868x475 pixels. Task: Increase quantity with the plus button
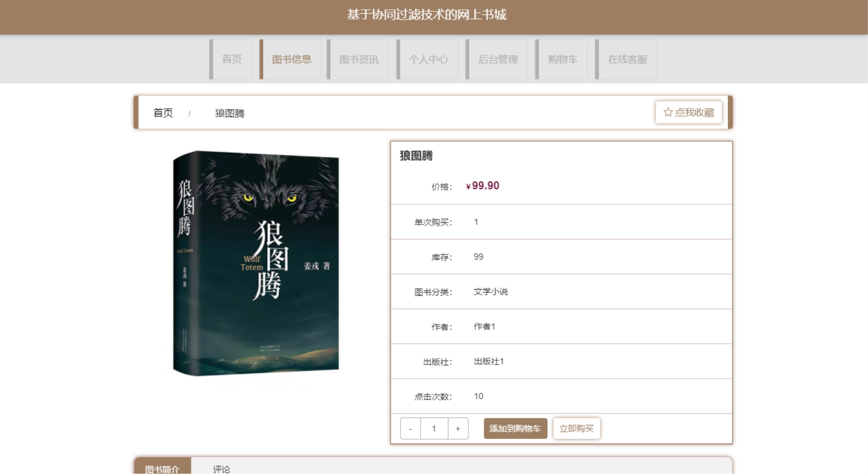click(x=458, y=428)
